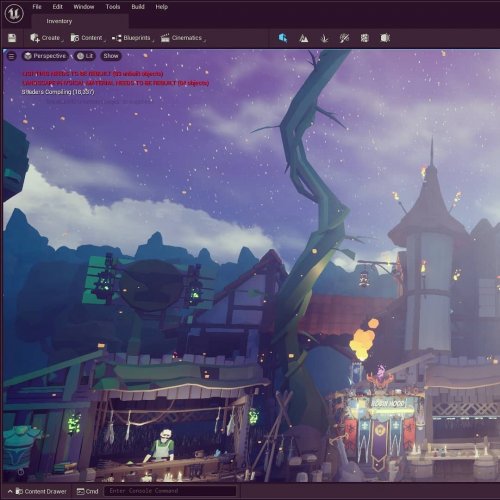
Task: Switch to the Inventory level tab
Action: tap(80, 21)
